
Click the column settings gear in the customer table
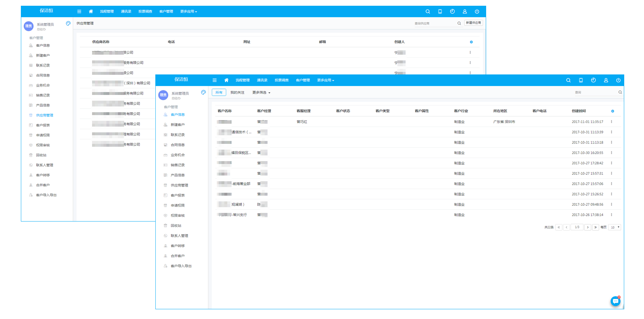(612, 111)
